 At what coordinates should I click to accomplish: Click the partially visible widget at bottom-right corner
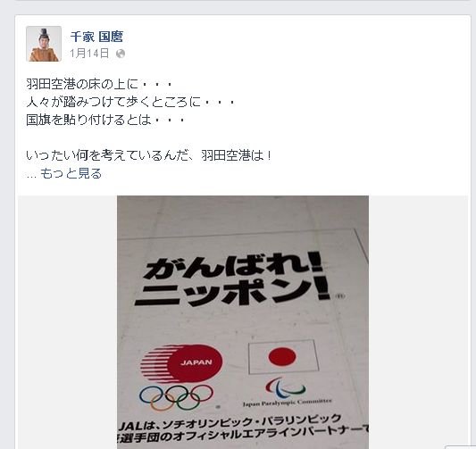pos(460,447)
